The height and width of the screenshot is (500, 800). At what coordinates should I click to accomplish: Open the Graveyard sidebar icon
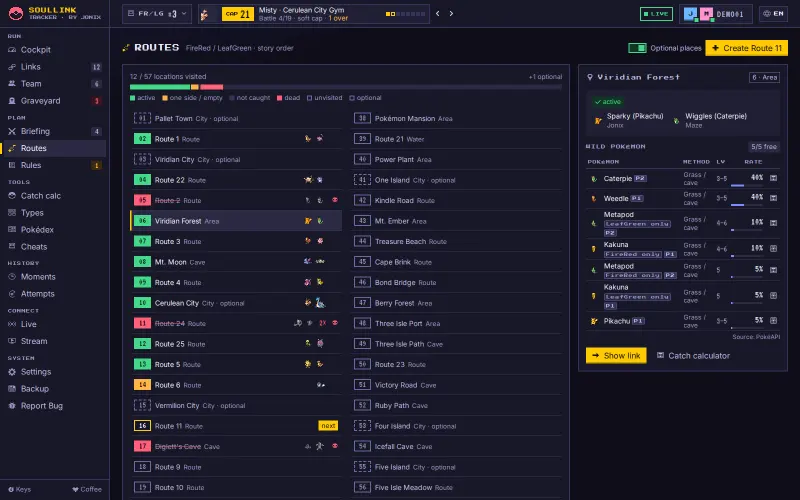12,101
